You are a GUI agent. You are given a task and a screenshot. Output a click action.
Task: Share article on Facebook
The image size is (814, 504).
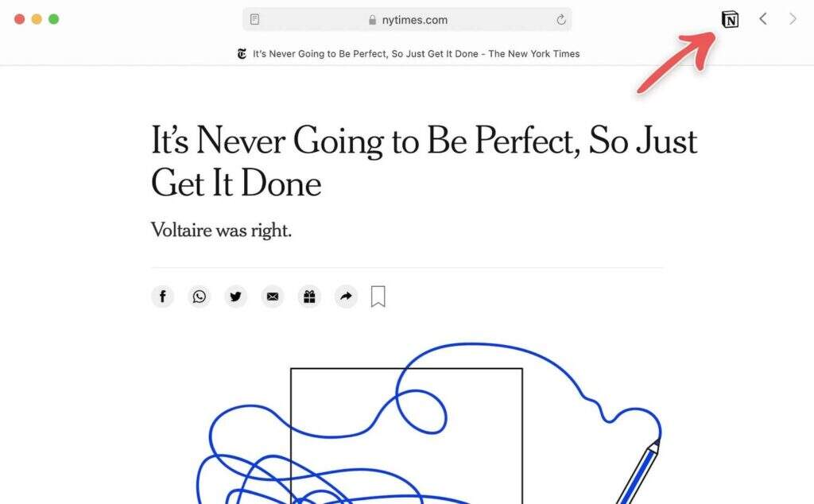[162, 297]
